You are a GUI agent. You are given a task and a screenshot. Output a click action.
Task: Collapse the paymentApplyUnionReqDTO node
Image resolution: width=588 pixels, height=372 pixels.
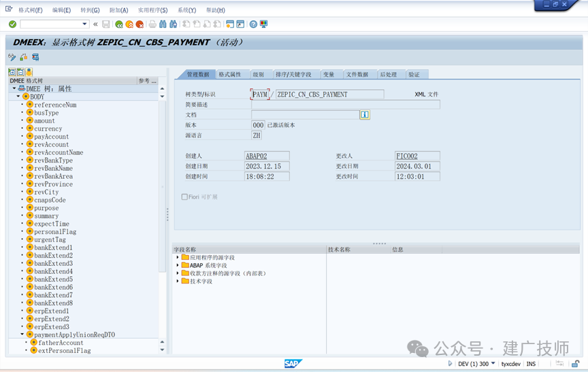click(22, 334)
